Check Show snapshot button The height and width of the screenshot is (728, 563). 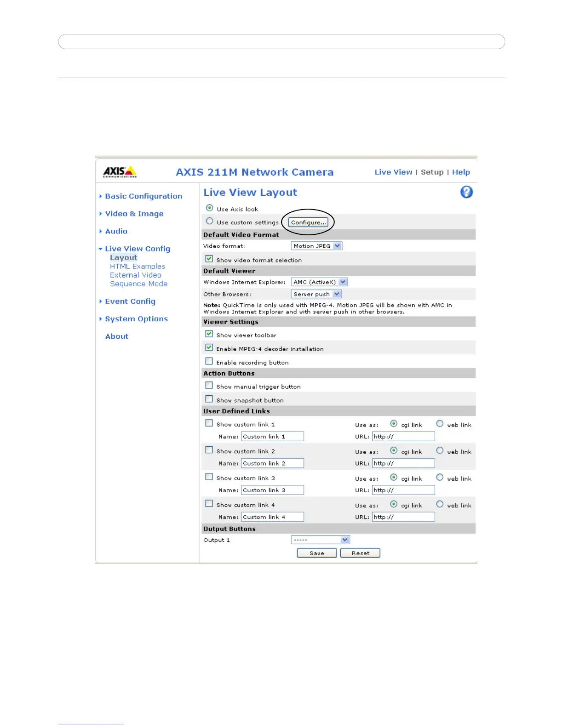tap(209, 399)
